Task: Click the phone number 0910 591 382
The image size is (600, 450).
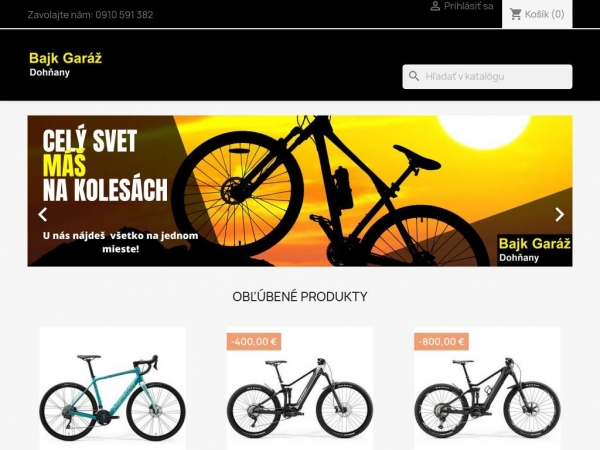Action: pos(124,15)
